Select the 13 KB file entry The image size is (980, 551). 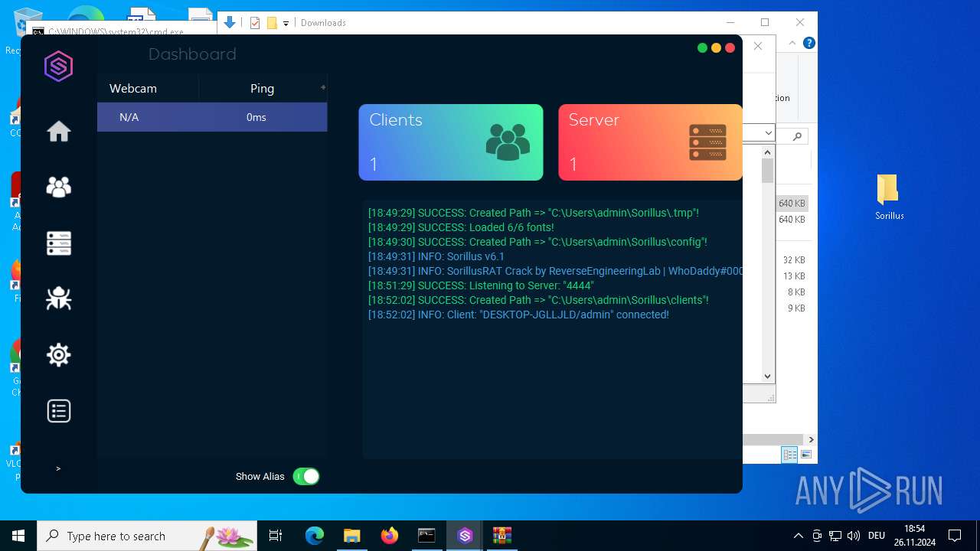793,276
